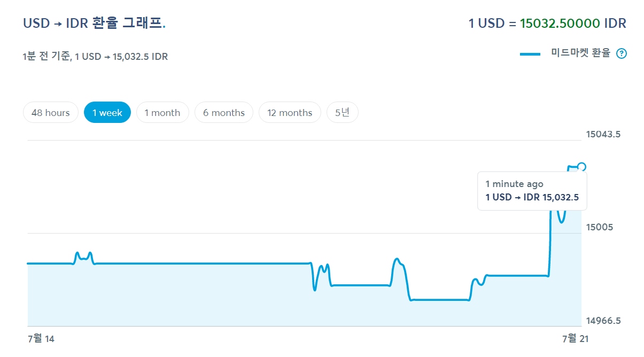Select the 48 hours range
Image resolution: width=644 pixels, height=357 pixels.
[x=51, y=113]
